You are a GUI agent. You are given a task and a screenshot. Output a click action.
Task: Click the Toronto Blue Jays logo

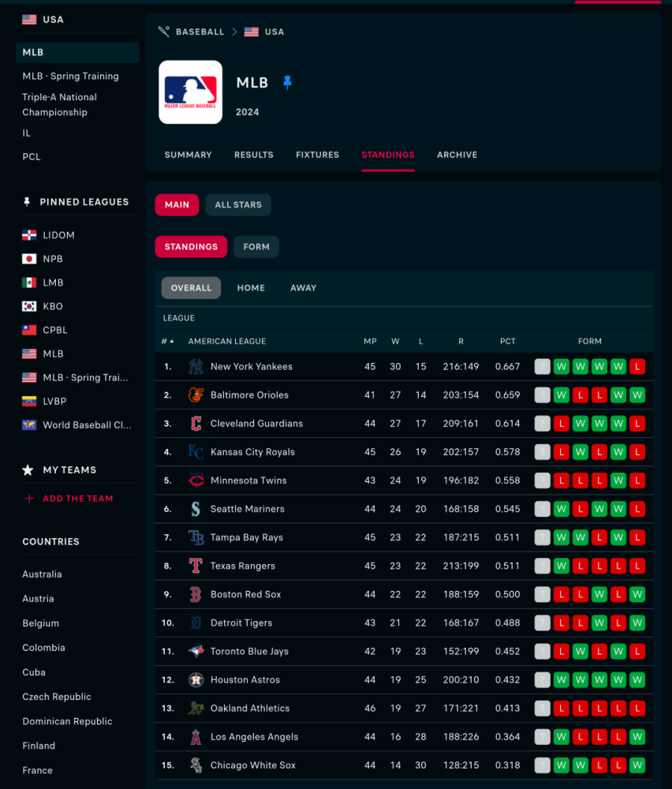click(x=196, y=651)
